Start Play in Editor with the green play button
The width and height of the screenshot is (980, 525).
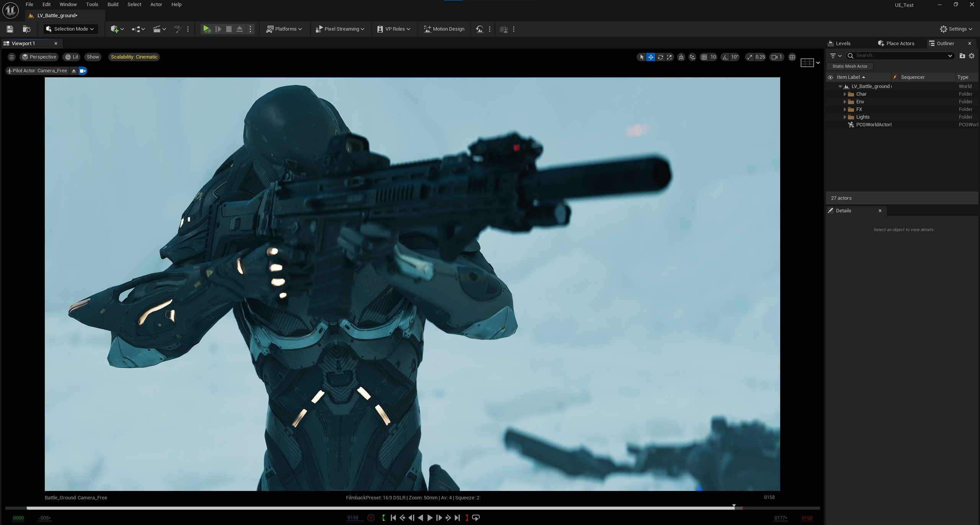(207, 29)
